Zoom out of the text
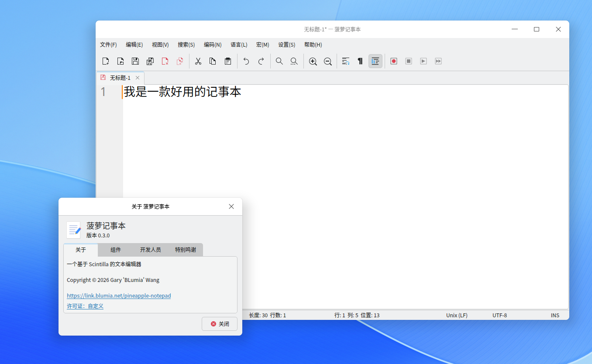Viewport: 592px width, 364px height. point(328,61)
